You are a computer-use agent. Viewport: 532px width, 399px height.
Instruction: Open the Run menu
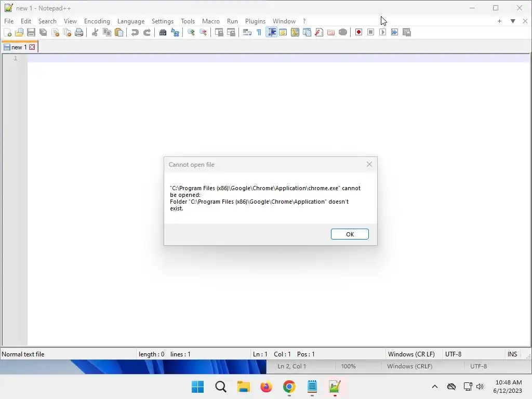click(232, 21)
